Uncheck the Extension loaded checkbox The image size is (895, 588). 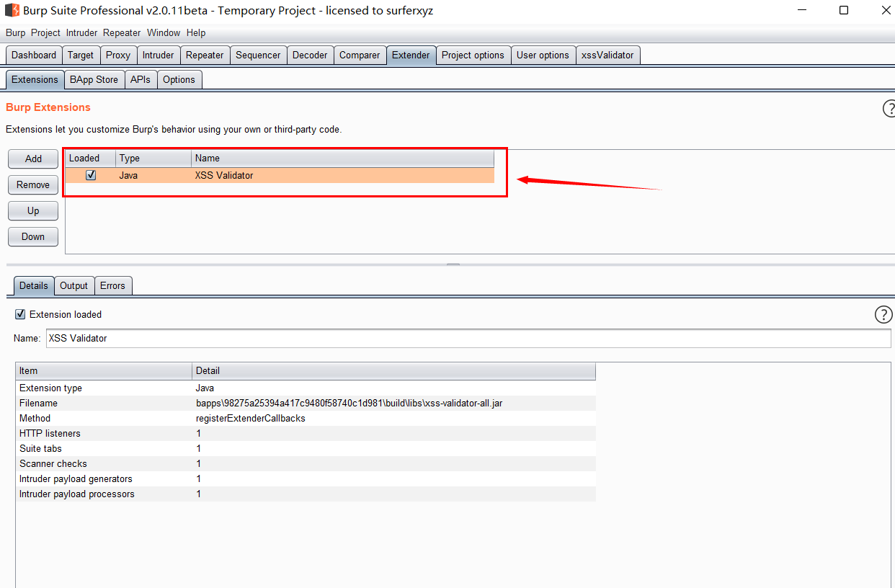20,314
